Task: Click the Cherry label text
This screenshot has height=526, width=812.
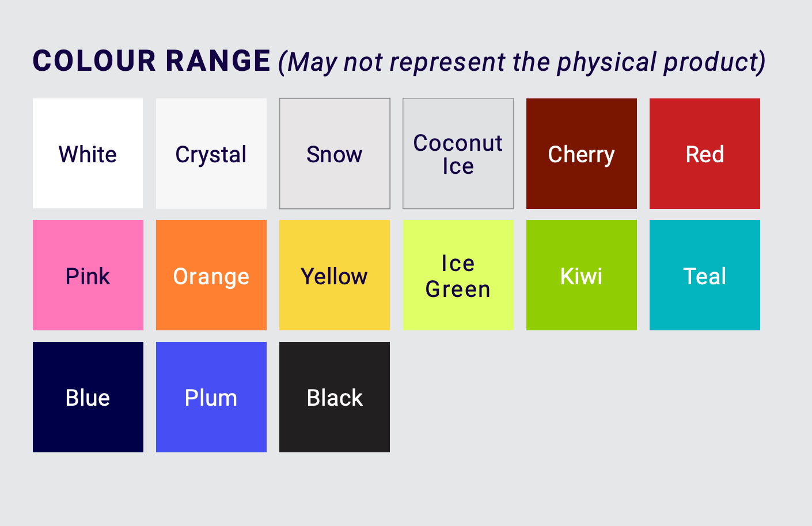Action: pyautogui.click(x=582, y=155)
